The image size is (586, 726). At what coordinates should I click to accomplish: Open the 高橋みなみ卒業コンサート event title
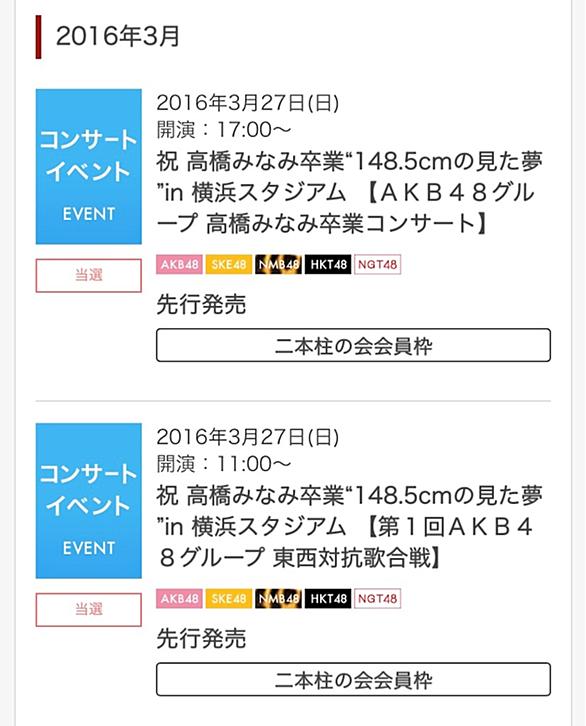tap(349, 193)
